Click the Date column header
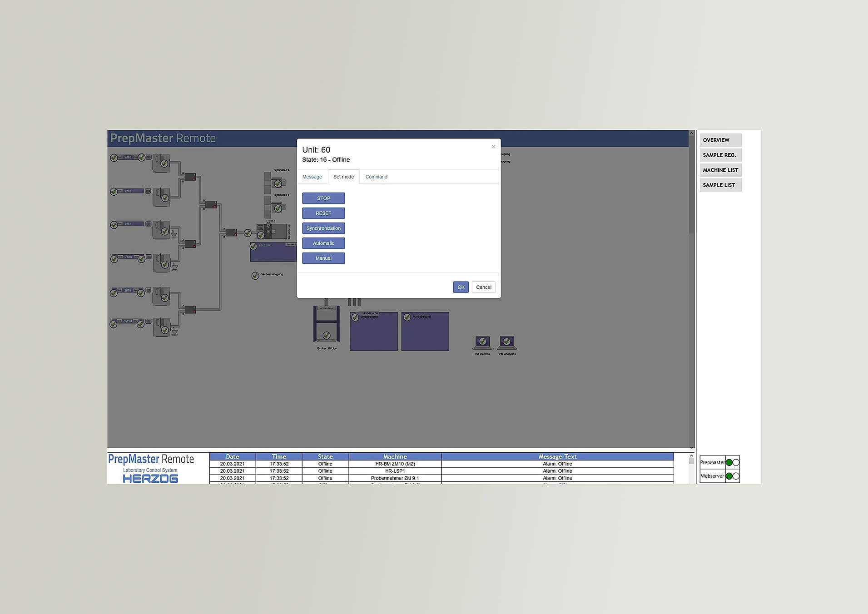The image size is (868, 614). click(x=232, y=456)
